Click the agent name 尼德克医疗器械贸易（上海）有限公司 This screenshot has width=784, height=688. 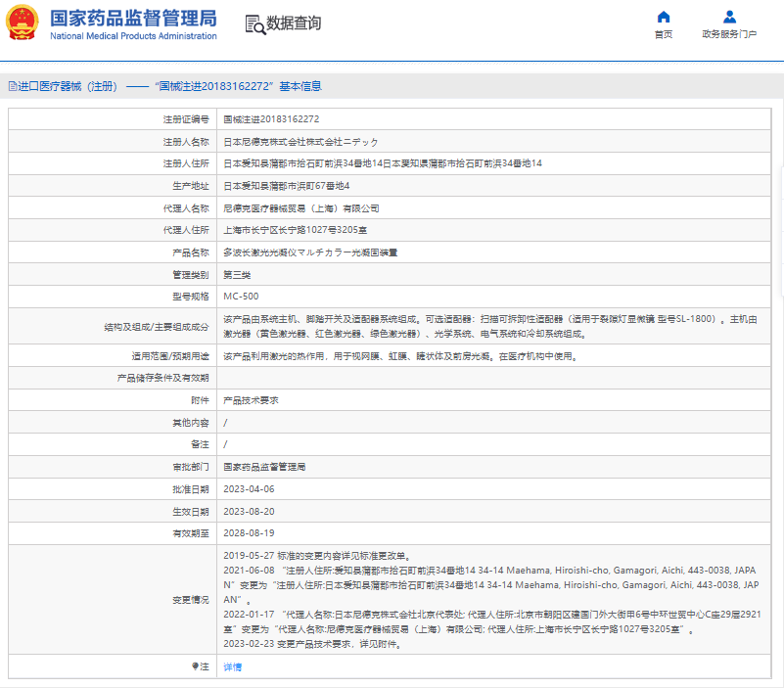(x=301, y=207)
